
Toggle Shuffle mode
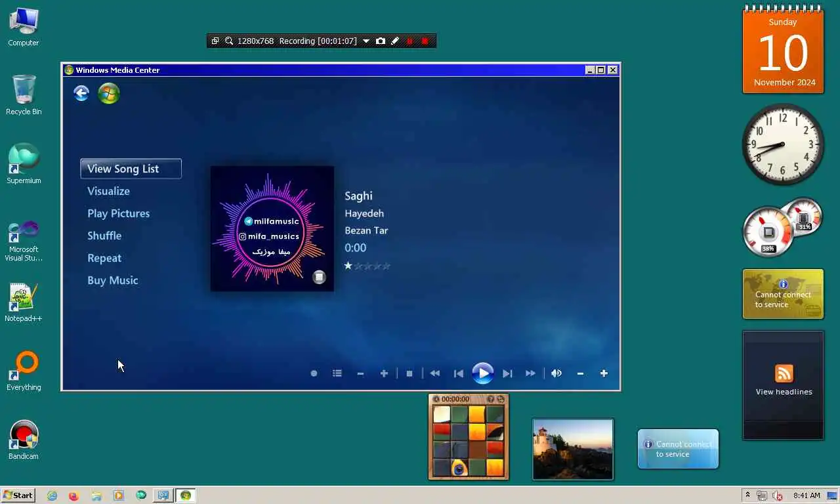click(104, 236)
